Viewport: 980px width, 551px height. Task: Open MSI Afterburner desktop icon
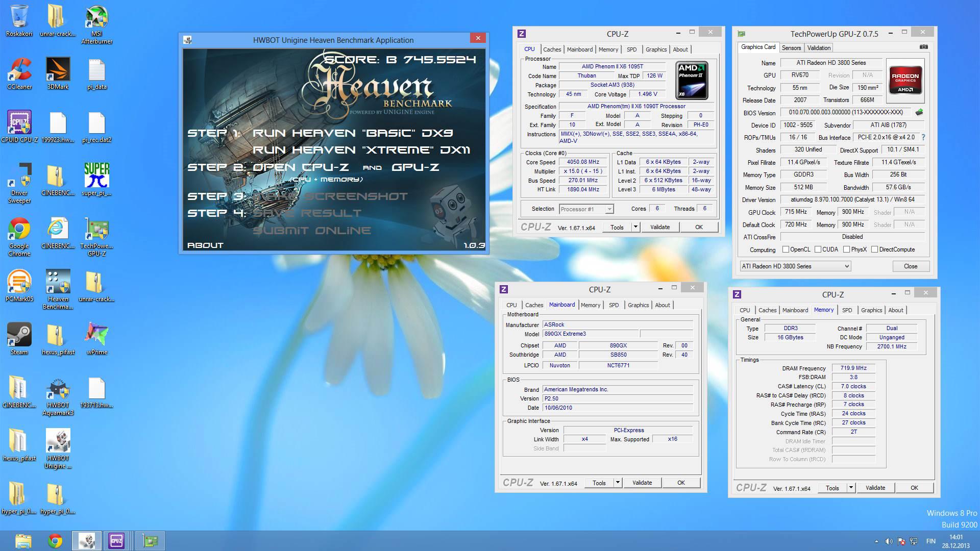pyautogui.click(x=96, y=24)
